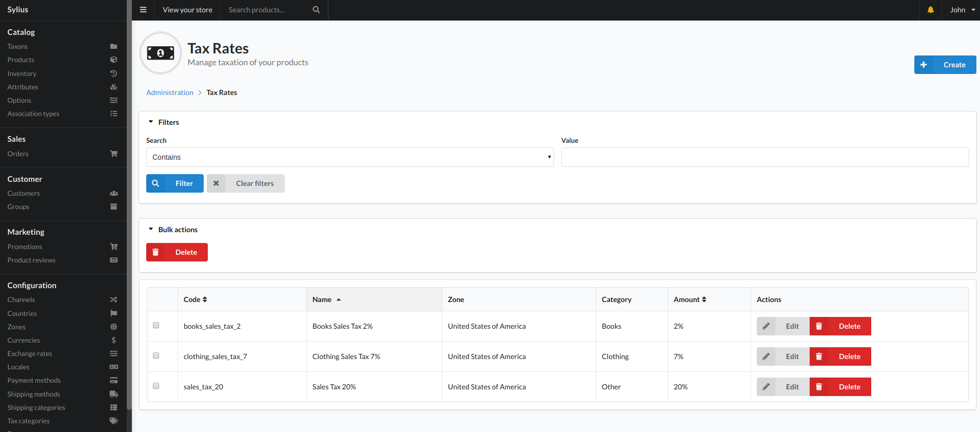Open the Contains search type dropdown
The height and width of the screenshot is (432, 980).
pos(350,157)
